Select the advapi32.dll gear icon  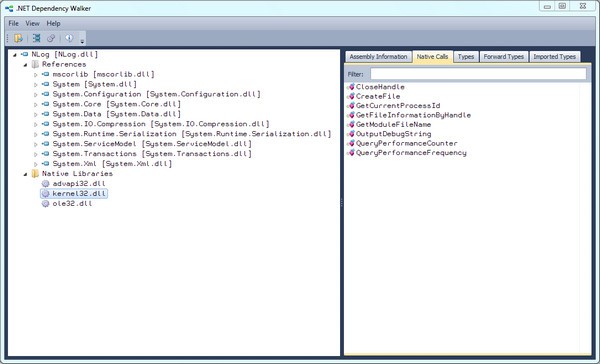click(46, 184)
